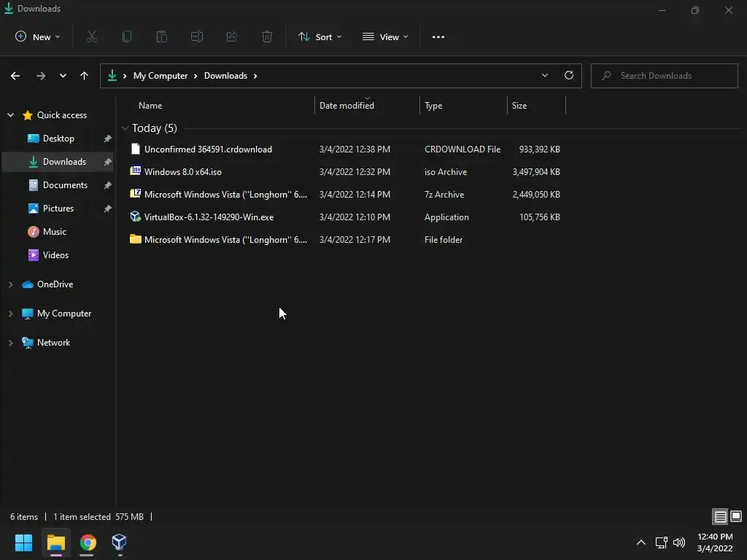Open the See more ellipsis menu
The image size is (747, 560).
438,37
